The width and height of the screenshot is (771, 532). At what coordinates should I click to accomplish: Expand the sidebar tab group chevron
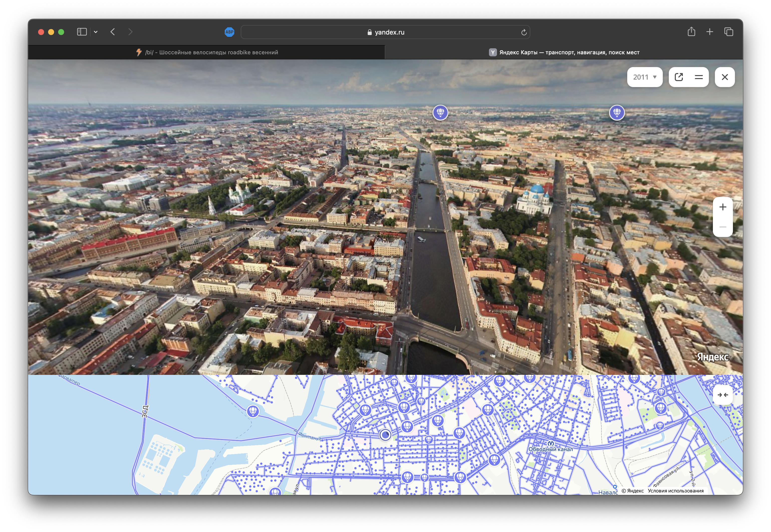tap(96, 32)
